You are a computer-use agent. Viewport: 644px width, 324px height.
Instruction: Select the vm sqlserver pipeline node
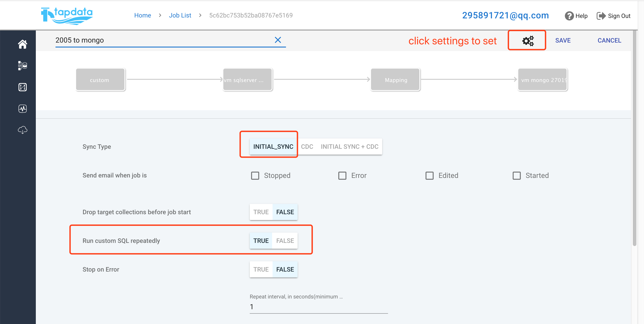247,80
